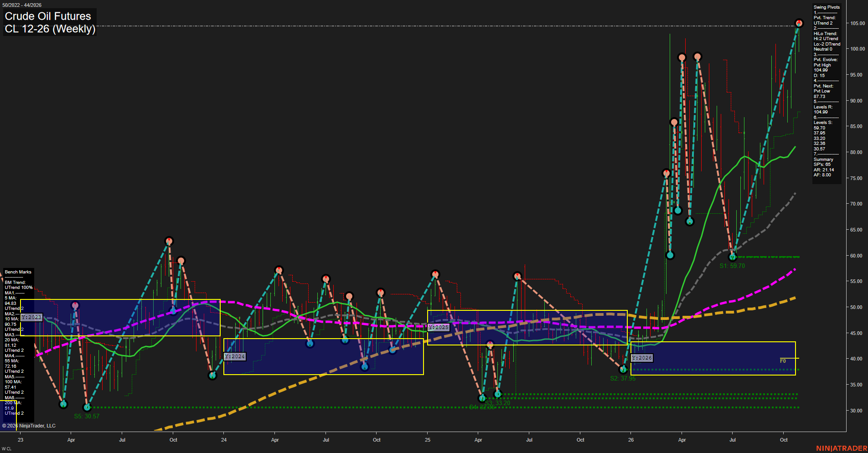Image resolution: width=868 pixels, height=453 pixels.
Task: Select the Levels R: label
Action: click(x=823, y=107)
